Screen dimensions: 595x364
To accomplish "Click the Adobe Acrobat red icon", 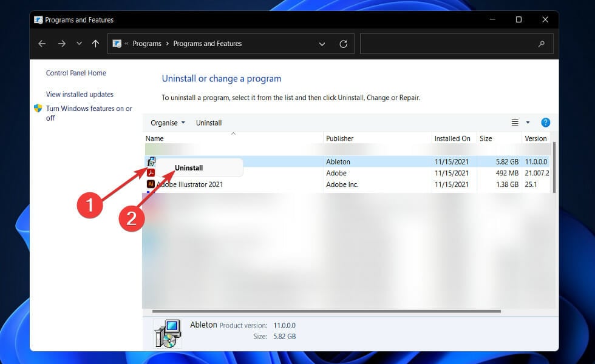I will [151, 173].
